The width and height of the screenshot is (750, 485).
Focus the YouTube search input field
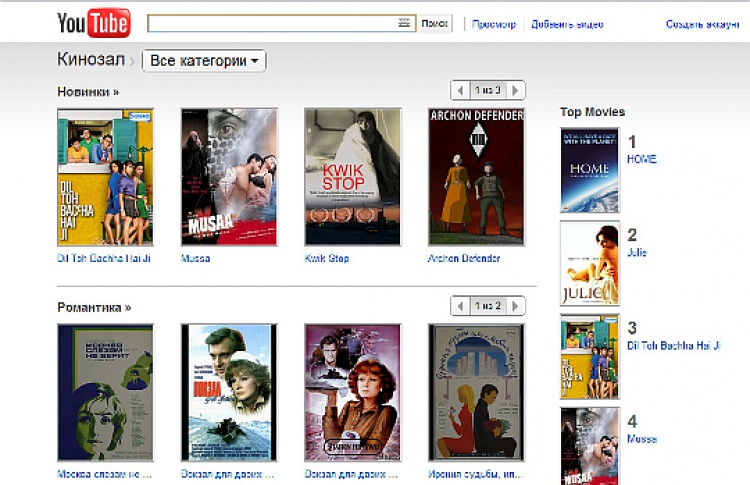coord(281,23)
